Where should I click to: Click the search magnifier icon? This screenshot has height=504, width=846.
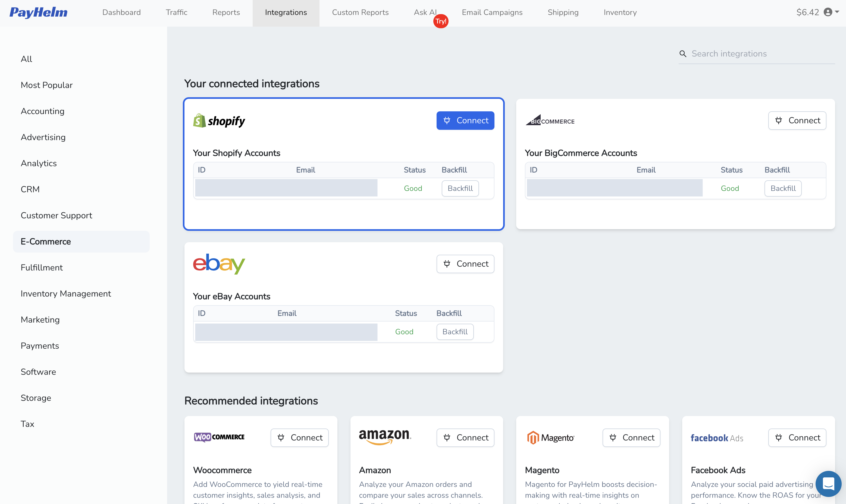pos(683,54)
